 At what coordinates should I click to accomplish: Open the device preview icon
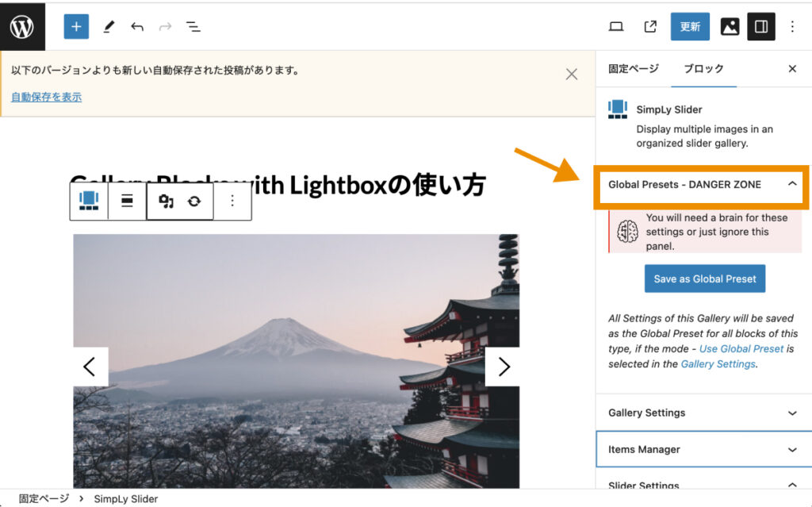click(616, 26)
